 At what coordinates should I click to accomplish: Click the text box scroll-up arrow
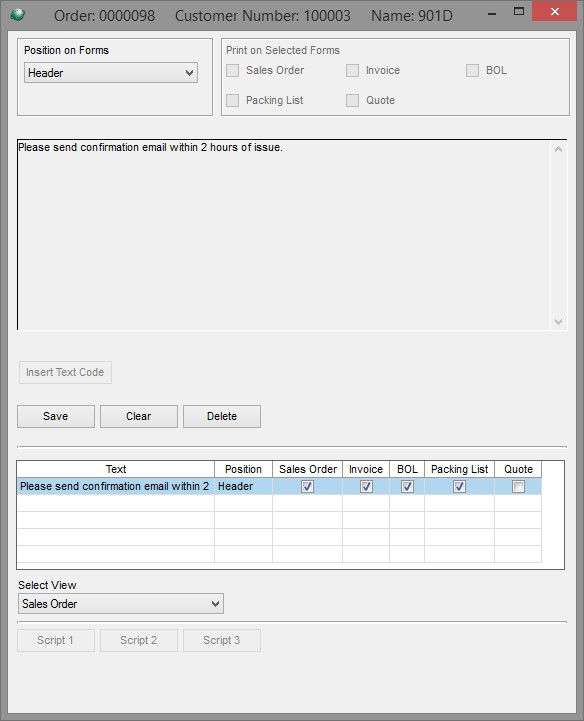[558, 149]
